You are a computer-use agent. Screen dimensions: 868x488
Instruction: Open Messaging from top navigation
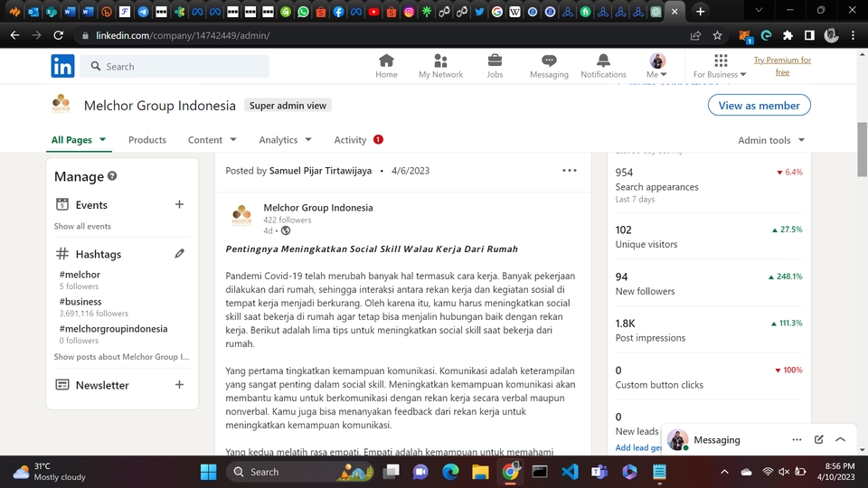(x=549, y=66)
